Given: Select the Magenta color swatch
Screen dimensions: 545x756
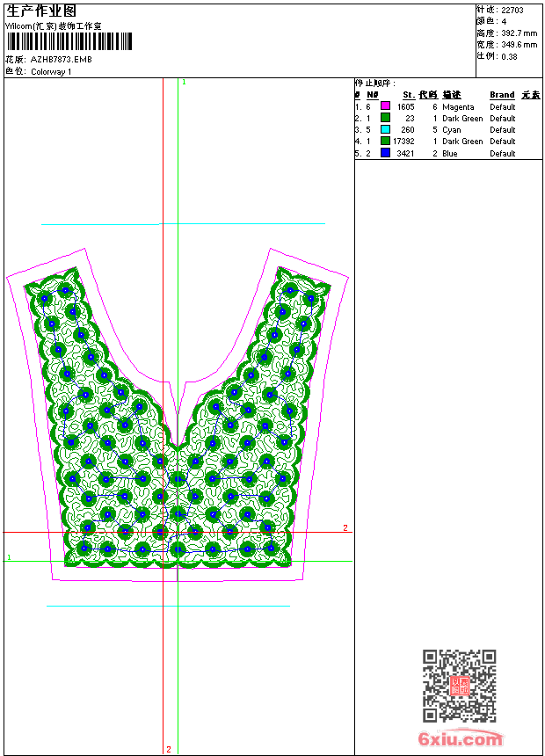Looking at the screenshot, I should [x=385, y=106].
